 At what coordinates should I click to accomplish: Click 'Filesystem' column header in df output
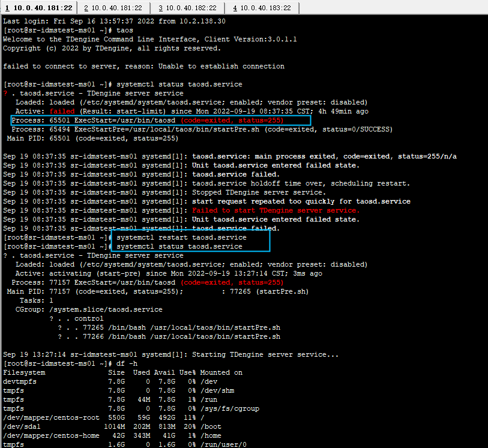pyautogui.click(x=24, y=373)
